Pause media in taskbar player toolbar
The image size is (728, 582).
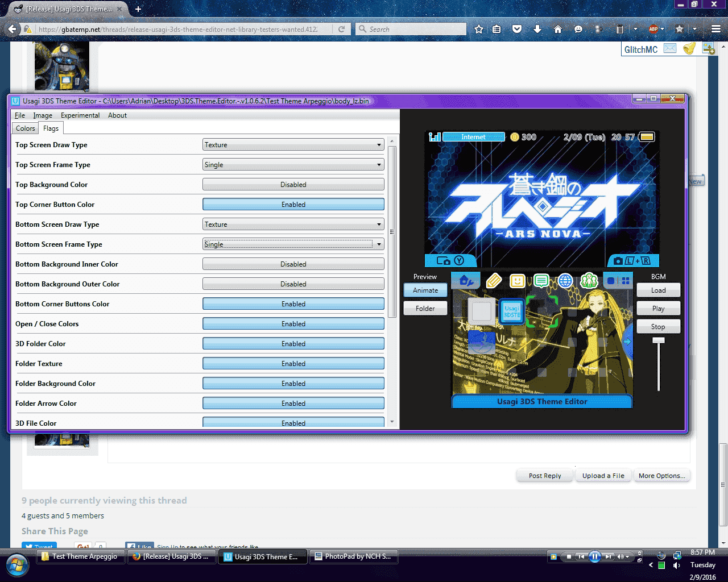pyautogui.click(x=594, y=556)
